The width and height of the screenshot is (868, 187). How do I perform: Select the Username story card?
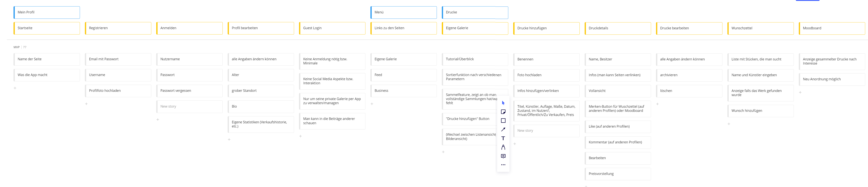(x=118, y=75)
